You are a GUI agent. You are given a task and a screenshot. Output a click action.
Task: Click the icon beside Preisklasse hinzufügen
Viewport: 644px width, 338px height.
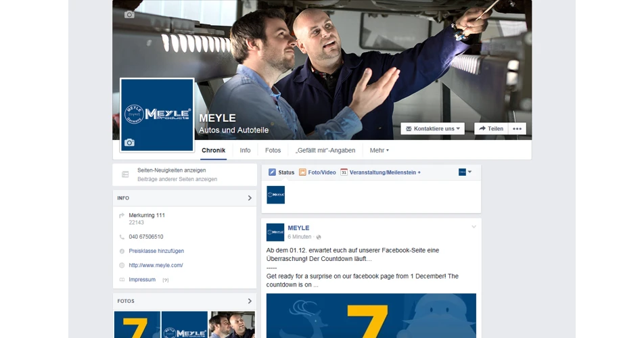122,251
